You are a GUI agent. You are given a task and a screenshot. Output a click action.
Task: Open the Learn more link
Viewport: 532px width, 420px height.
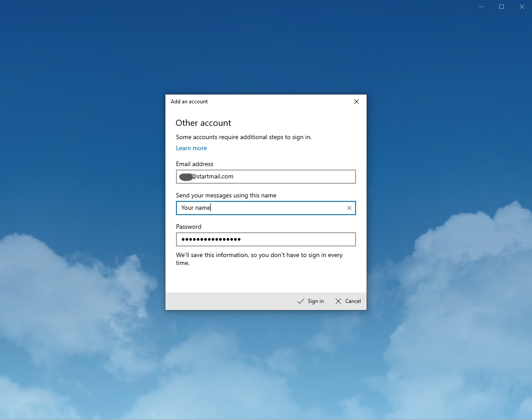pos(191,148)
